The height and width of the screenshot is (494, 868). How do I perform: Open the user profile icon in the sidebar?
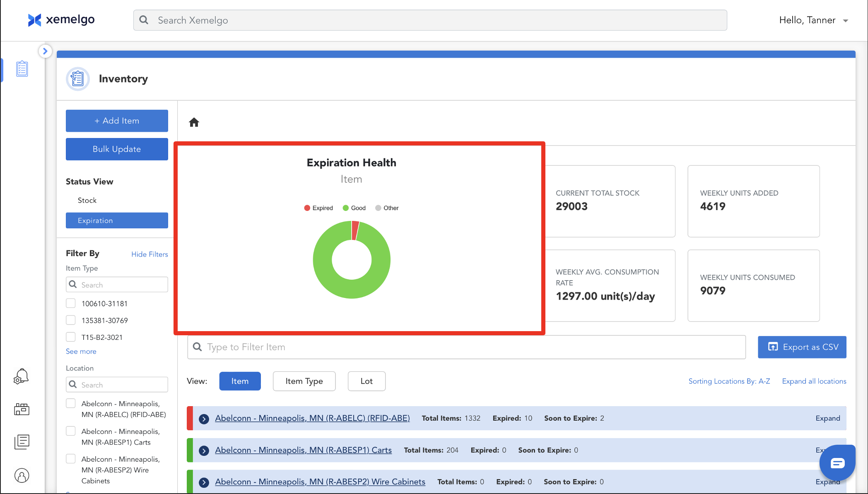(22, 475)
